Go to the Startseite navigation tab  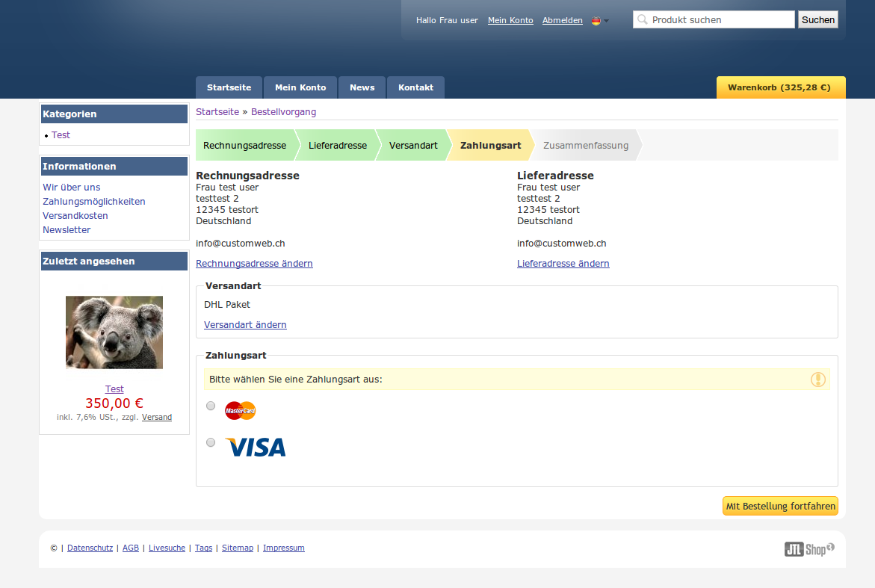click(229, 87)
